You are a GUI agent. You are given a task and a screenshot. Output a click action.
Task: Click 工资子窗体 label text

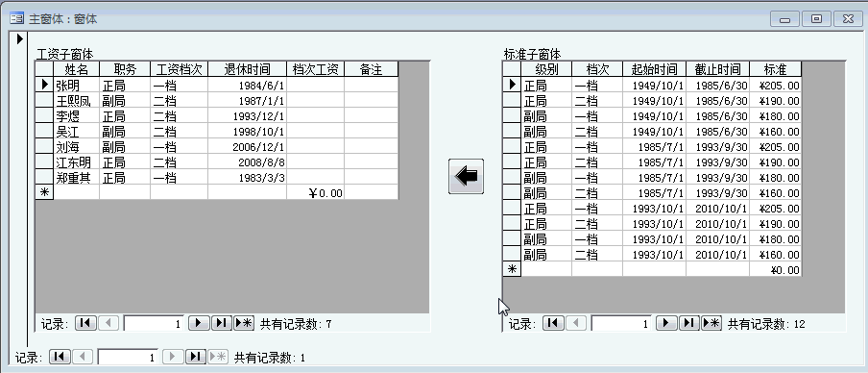[64, 54]
